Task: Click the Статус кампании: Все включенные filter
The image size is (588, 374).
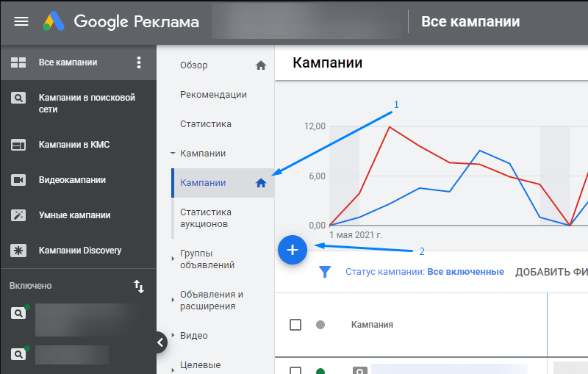Action: [425, 272]
